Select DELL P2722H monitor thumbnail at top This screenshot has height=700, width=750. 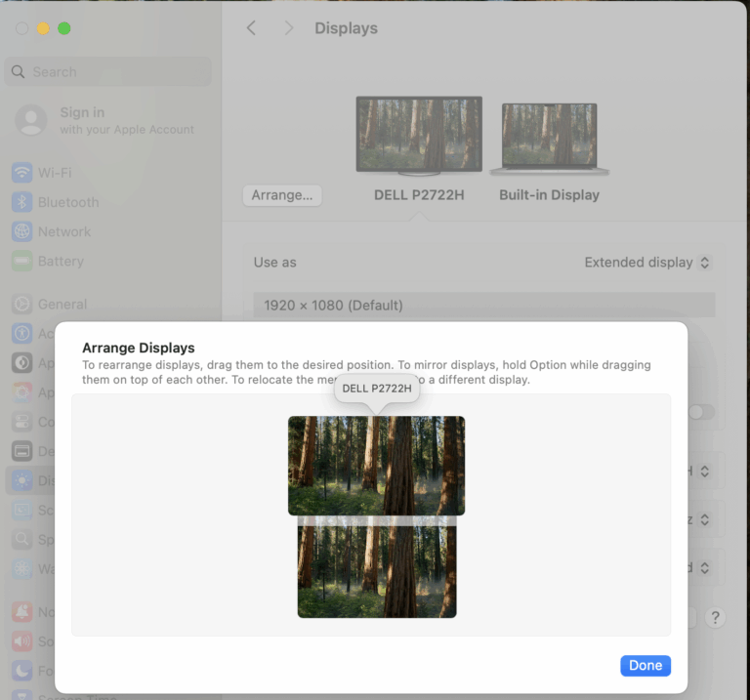coord(419,135)
